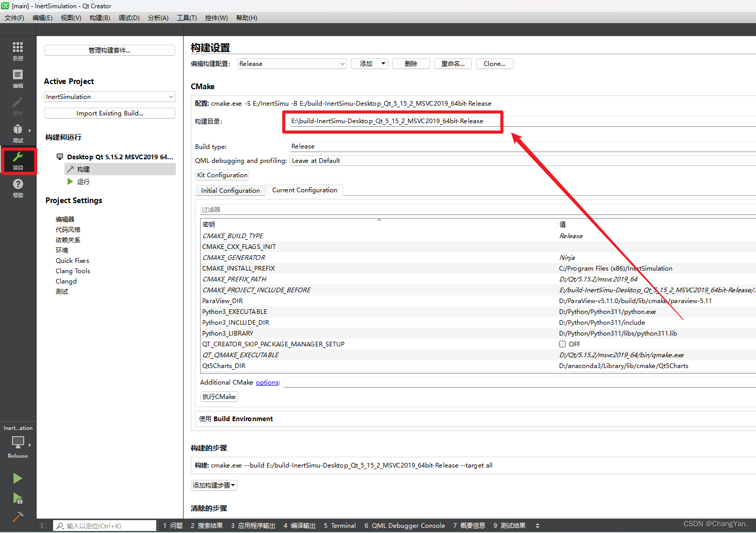Screen dimensions: 756x533
Task: Open the Build type Release field
Action: click(x=522, y=146)
